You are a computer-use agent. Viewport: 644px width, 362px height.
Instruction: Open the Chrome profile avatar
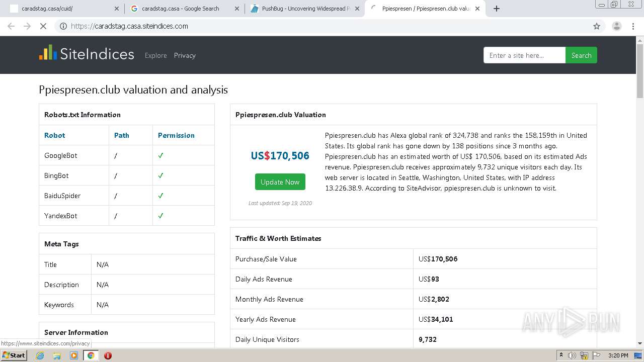616,26
